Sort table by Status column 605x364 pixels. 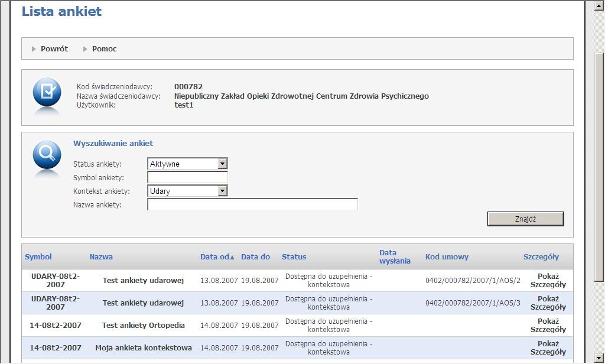(294, 256)
